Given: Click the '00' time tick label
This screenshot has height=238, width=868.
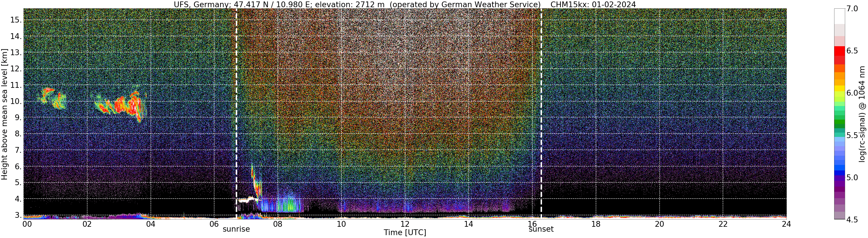Looking at the screenshot, I should pyautogui.click(x=27, y=224).
